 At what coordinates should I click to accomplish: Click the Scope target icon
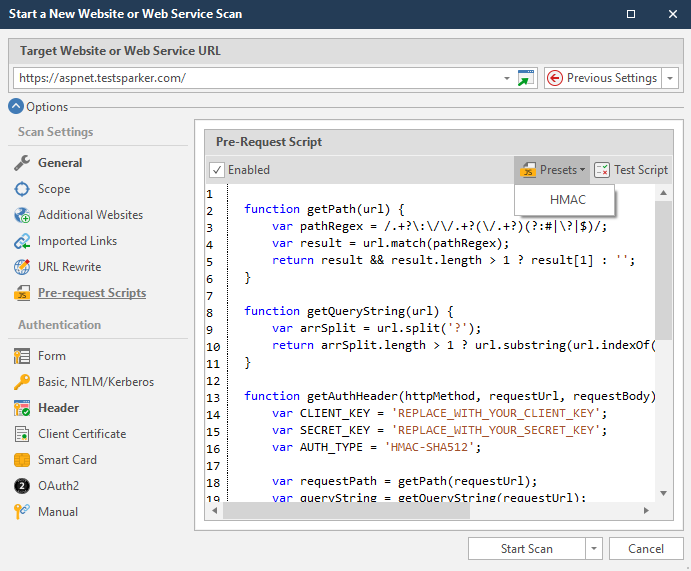[x=22, y=189]
